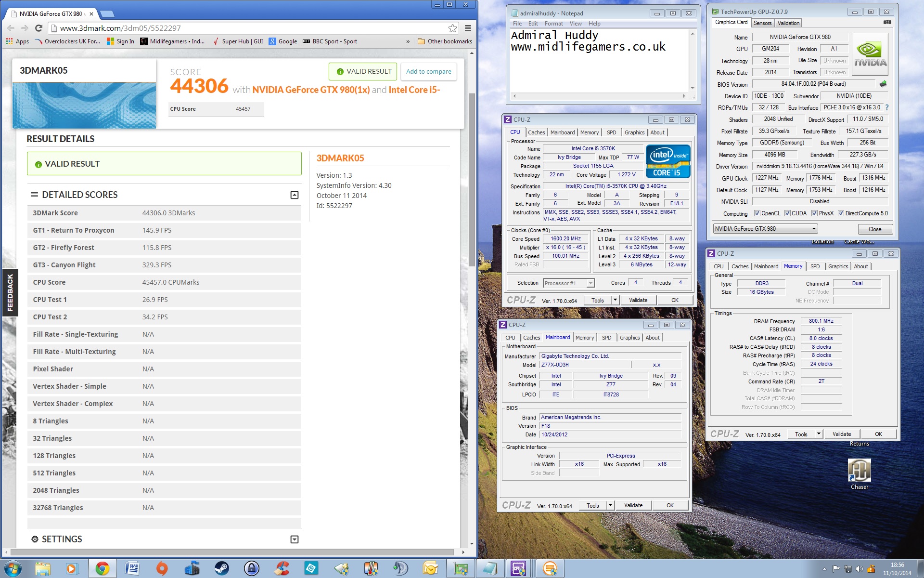Open the Chaser desktop shortcut
Viewport: 924px width, 578px height.
859,474
